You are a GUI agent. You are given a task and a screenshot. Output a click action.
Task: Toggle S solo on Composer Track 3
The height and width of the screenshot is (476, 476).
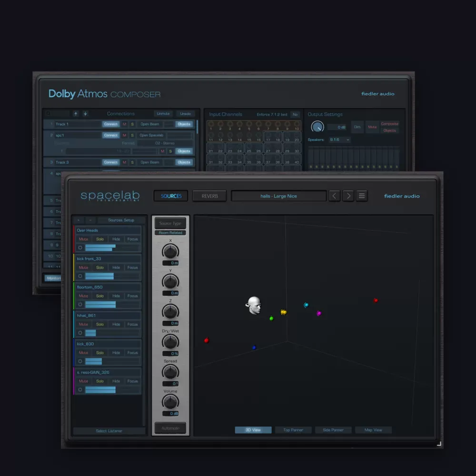132,162
